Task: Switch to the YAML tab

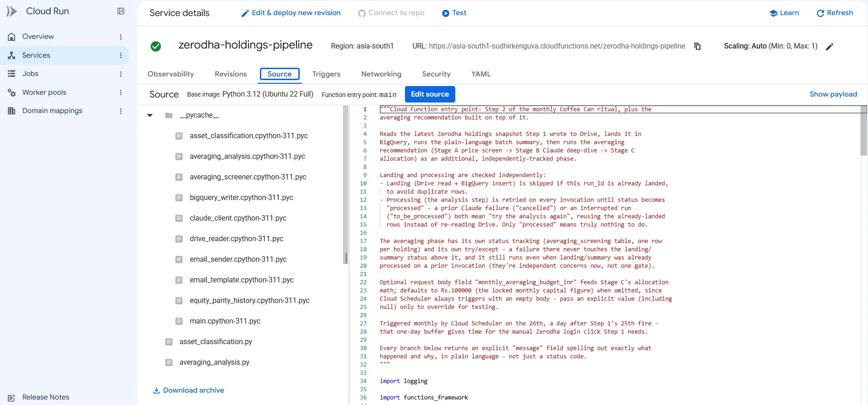Action: pos(481,74)
